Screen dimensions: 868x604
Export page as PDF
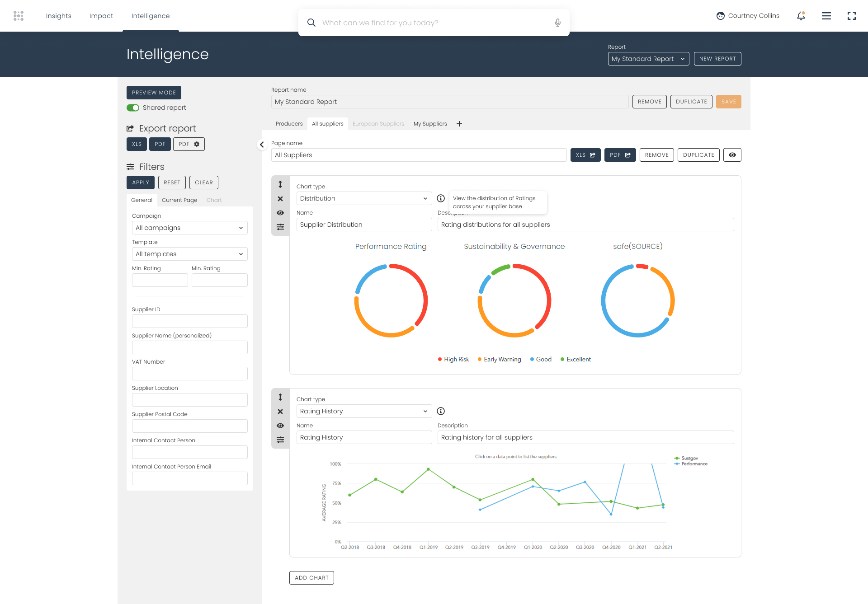[620, 155]
